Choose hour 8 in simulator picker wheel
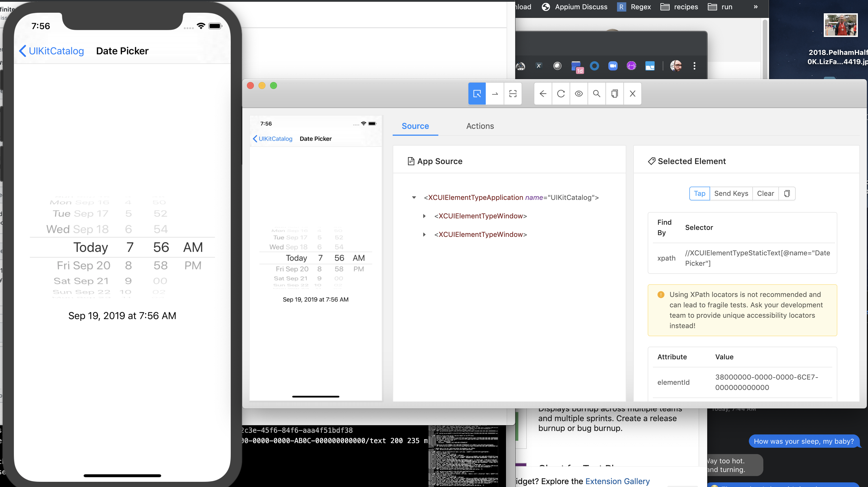The image size is (868, 487). (x=128, y=265)
